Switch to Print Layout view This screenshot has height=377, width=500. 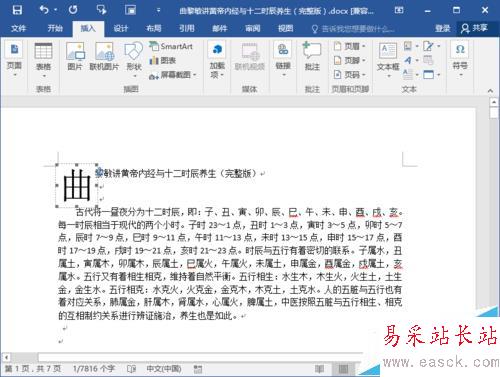pyautogui.click(x=343, y=369)
